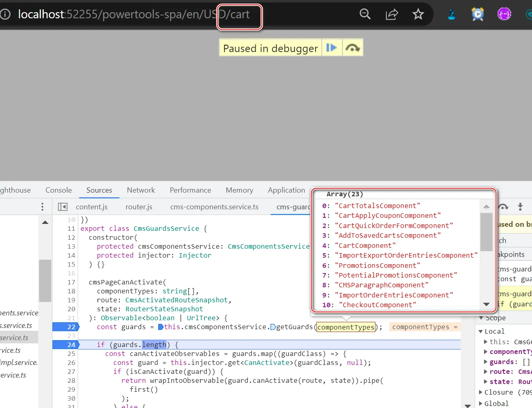Open content.js file tab
532x408 pixels.
click(92, 207)
